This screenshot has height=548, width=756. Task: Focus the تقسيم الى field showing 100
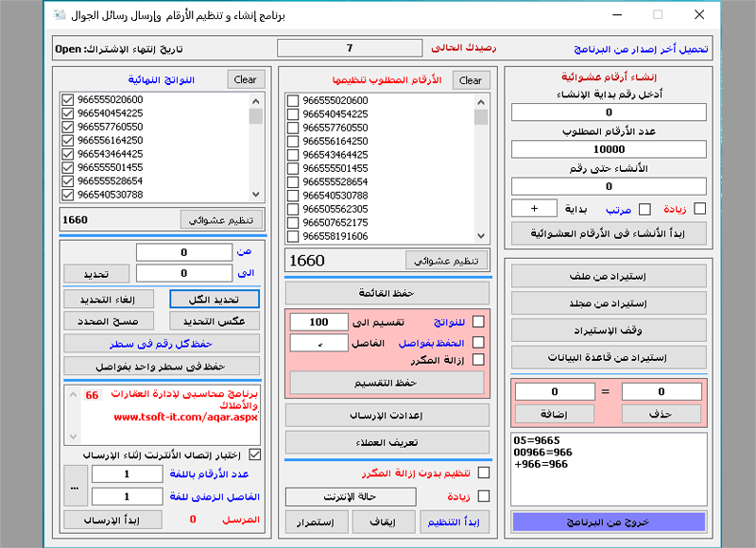point(318,321)
